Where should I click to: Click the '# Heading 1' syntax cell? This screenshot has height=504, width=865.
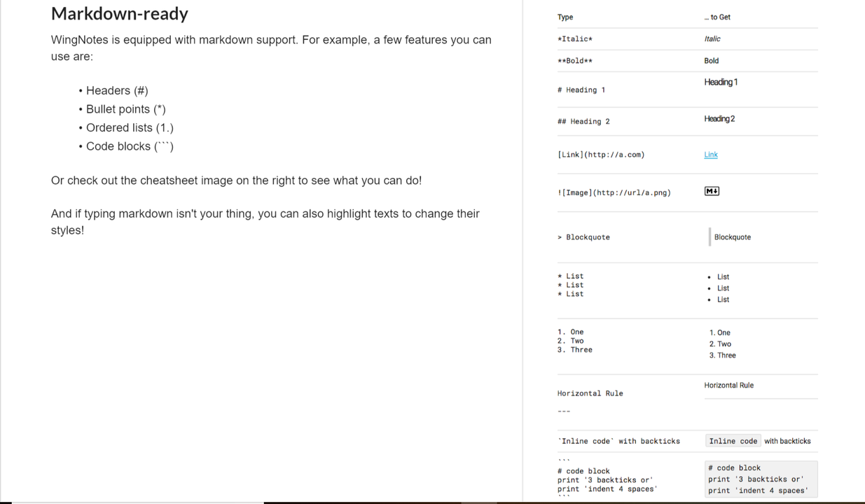coord(581,90)
